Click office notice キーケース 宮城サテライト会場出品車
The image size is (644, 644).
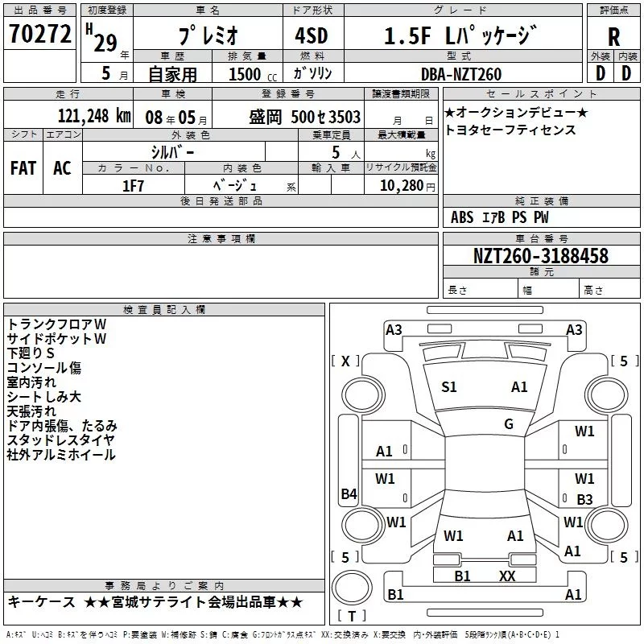[x=155, y=602]
